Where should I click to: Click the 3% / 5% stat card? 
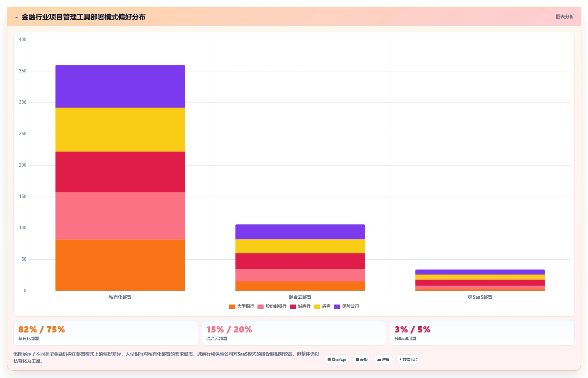coord(482,333)
